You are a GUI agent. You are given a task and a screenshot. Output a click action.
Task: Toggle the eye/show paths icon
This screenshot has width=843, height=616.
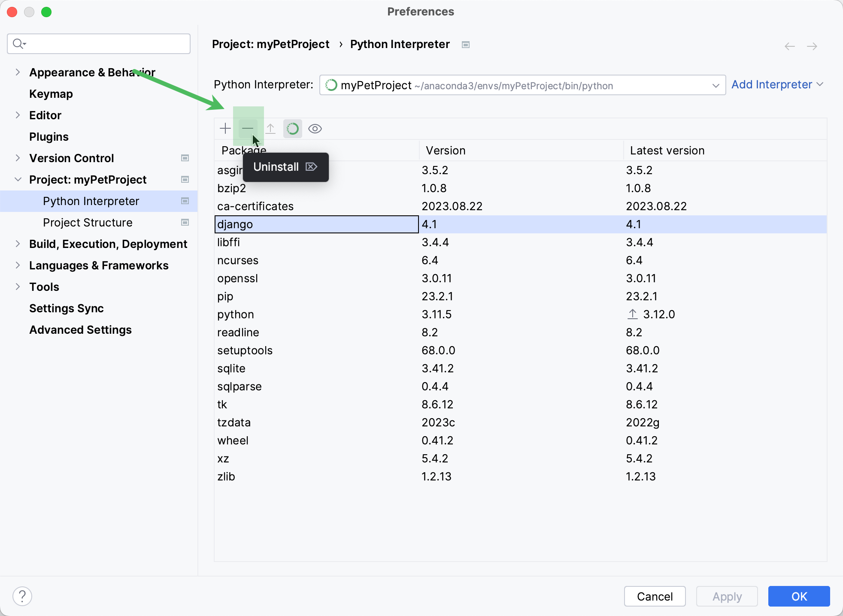coord(315,129)
